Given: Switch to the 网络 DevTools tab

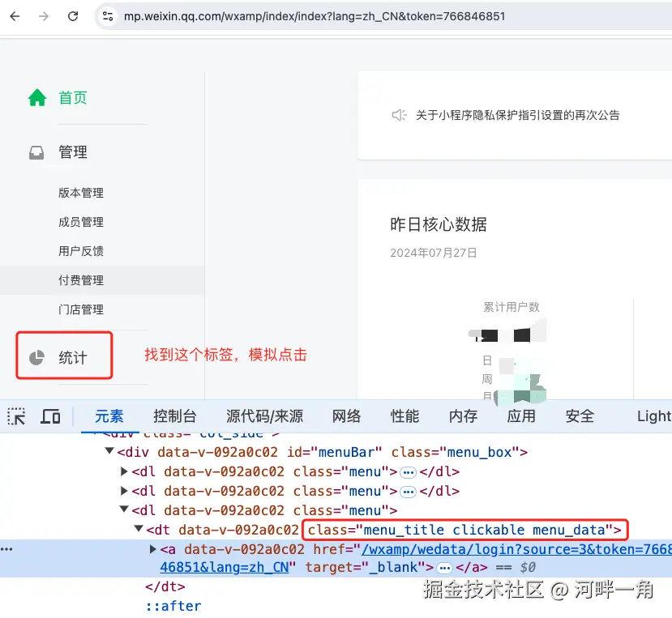Looking at the screenshot, I should [347, 416].
